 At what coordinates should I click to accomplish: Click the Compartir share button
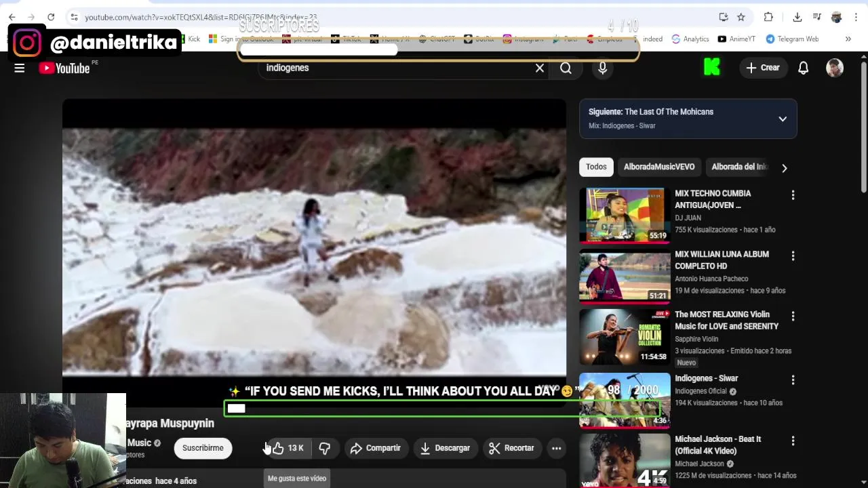click(375, 448)
